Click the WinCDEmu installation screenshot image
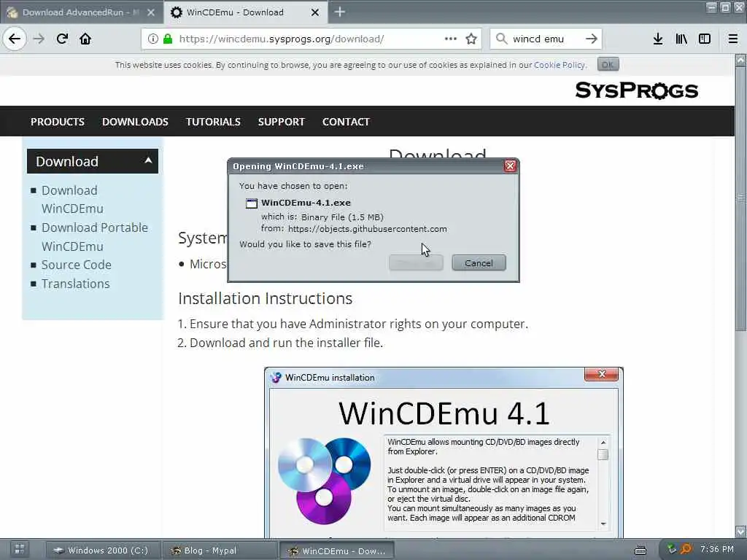Screen dimensions: 747x560 click(x=444, y=452)
